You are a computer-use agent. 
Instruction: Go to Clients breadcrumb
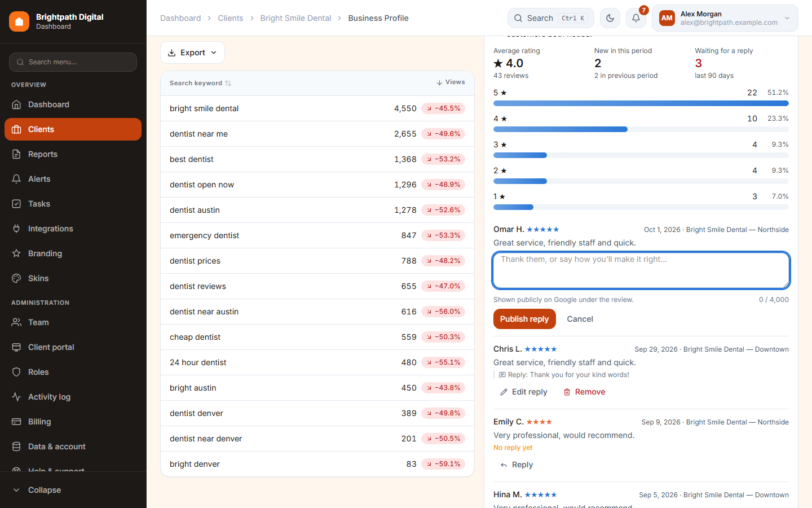tap(231, 18)
